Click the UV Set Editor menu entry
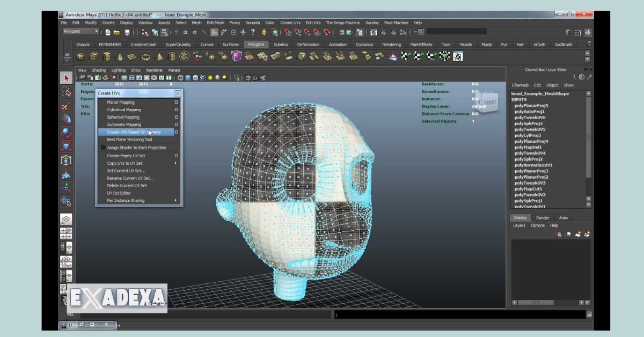 coord(118,193)
